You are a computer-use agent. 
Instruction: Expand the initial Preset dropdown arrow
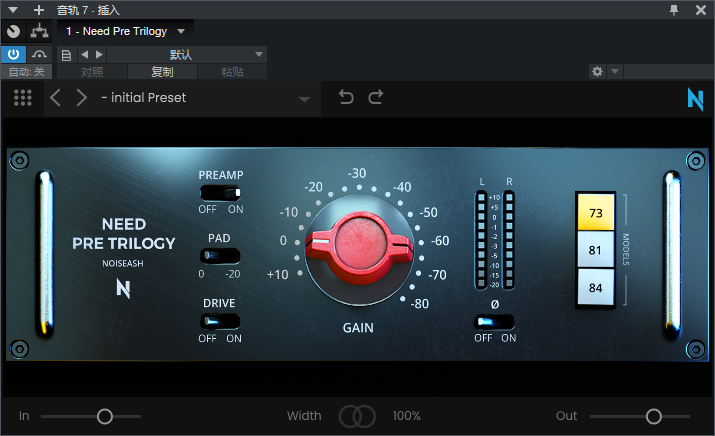point(304,99)
